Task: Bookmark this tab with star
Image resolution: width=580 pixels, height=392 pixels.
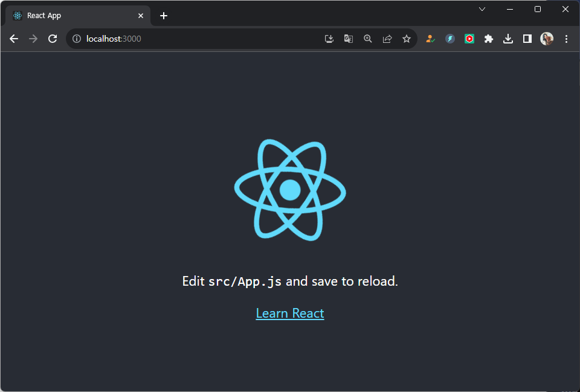Action: [x=407, y=39]
